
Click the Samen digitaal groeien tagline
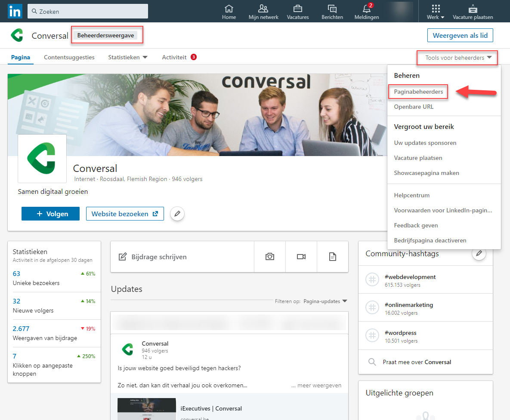pos(53,192)
